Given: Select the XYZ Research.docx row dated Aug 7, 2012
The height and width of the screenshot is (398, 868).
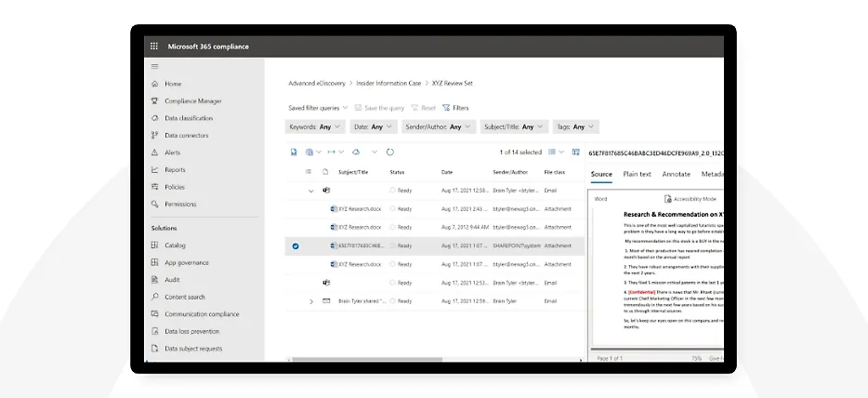Looking at the screenshot, I should (x=435, y=227).
